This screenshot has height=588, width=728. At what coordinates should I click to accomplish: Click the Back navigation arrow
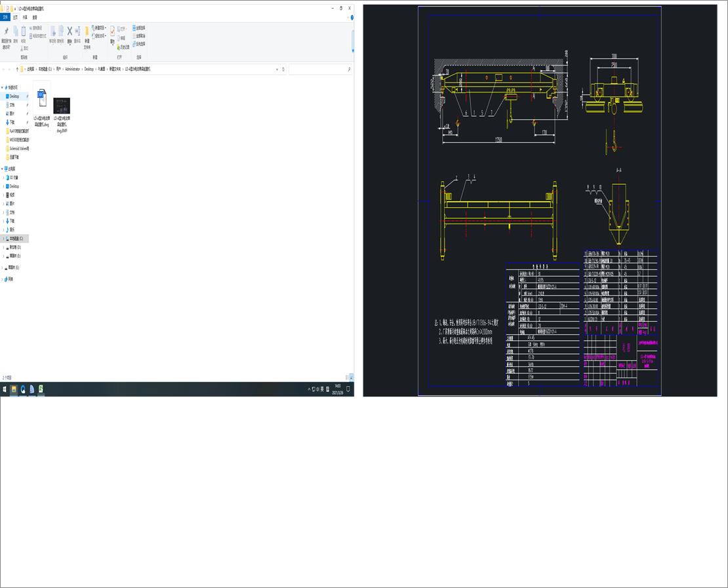coord(4,69)
